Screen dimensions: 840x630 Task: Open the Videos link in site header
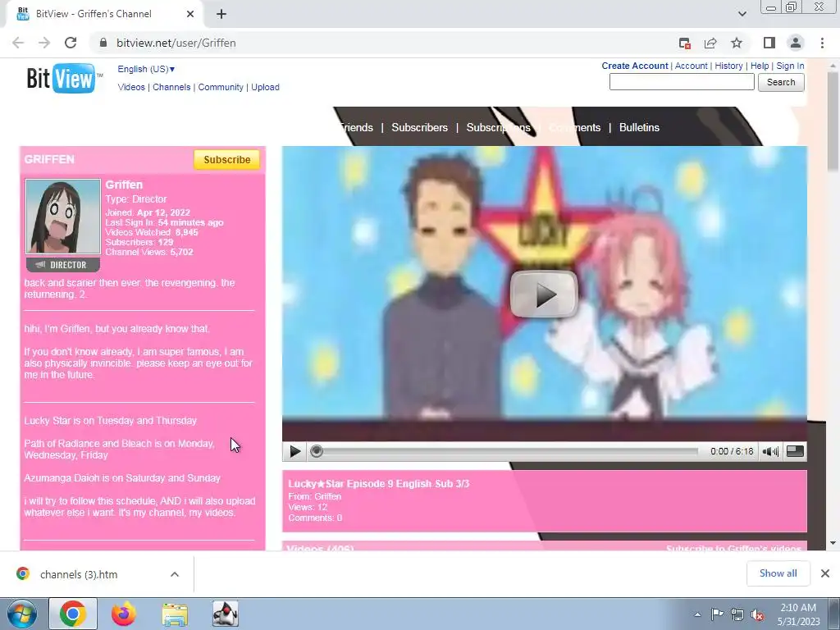click(x=131, y=87)
